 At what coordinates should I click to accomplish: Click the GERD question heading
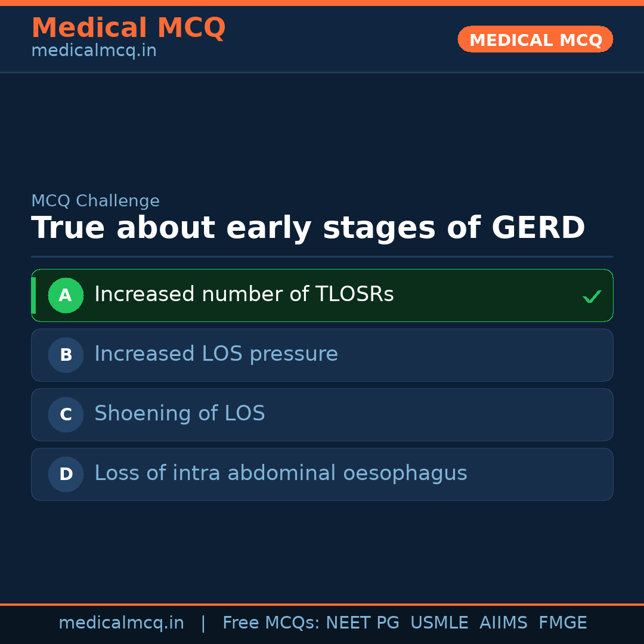coord(308,228)
